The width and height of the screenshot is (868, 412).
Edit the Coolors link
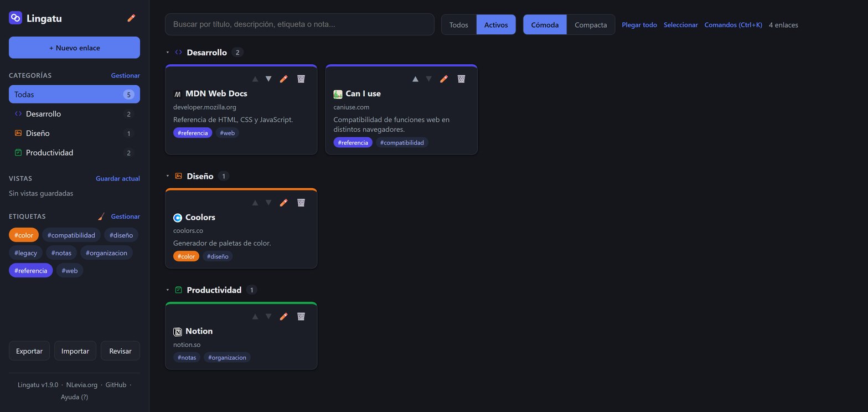[283, 203]
